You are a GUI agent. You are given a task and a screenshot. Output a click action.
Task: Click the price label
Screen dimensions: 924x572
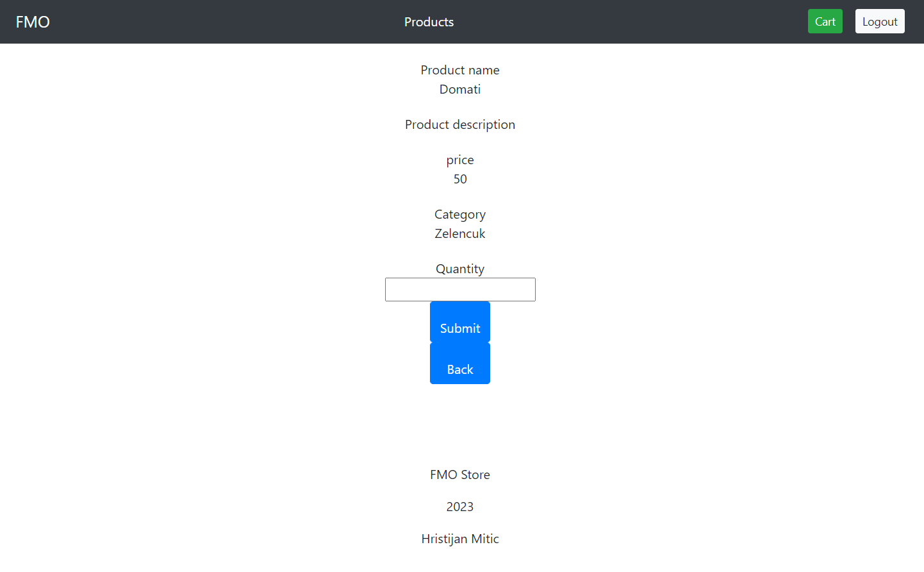coord(460,160)
